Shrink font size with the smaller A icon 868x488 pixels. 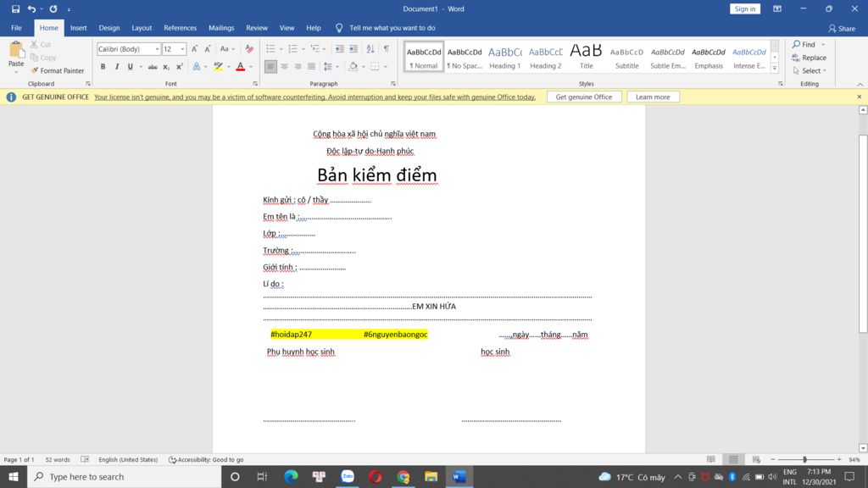click(208, 49)
